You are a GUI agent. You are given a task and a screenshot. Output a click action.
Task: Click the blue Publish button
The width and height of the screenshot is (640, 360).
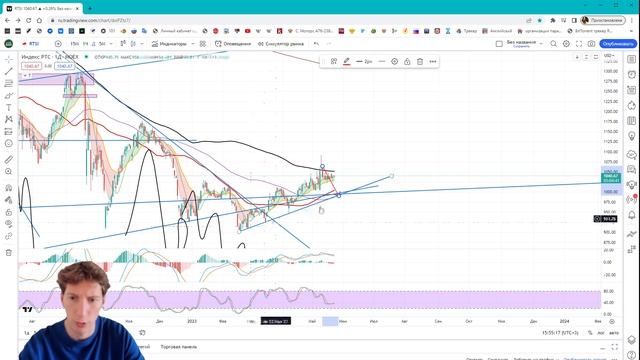(618, 44)
